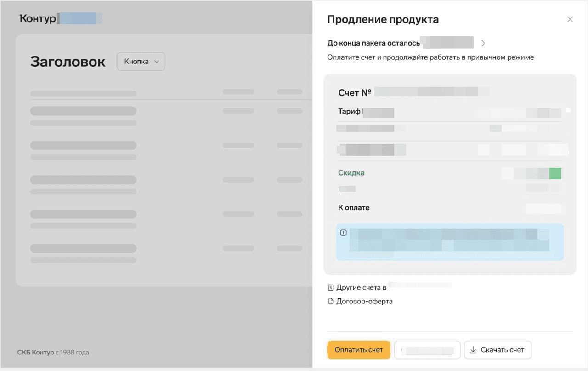Click the Контур logo in the header
The width and height of the screenshot is (588, 371).
38,19
